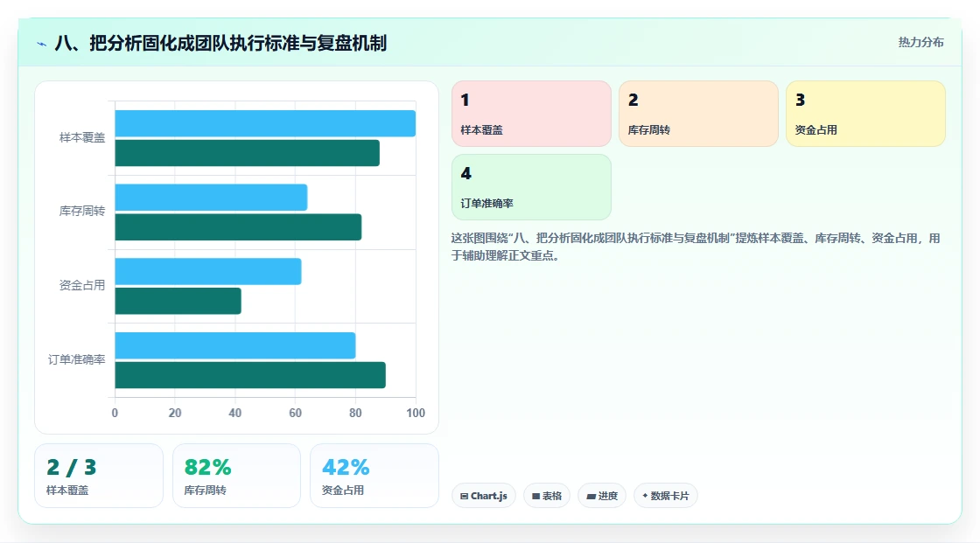Click the 资金占用 axis label on the chart
The image size is (980, 543).
[x=82, y=286]
